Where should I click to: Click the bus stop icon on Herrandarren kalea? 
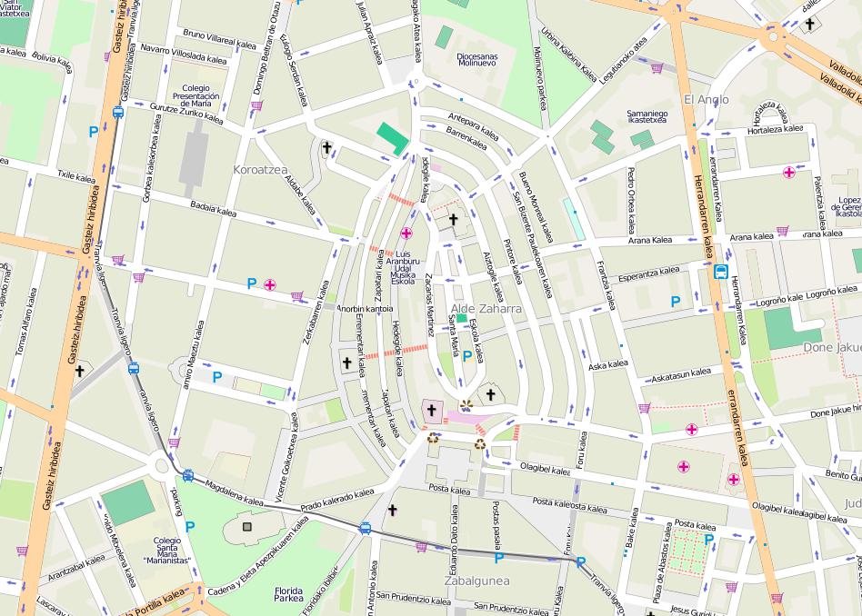720,271
